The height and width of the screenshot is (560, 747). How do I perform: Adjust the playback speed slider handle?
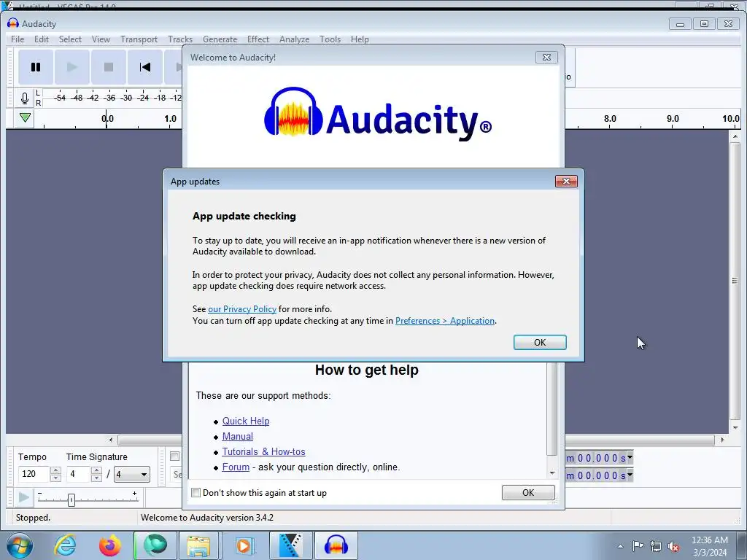tap(71, 500)
